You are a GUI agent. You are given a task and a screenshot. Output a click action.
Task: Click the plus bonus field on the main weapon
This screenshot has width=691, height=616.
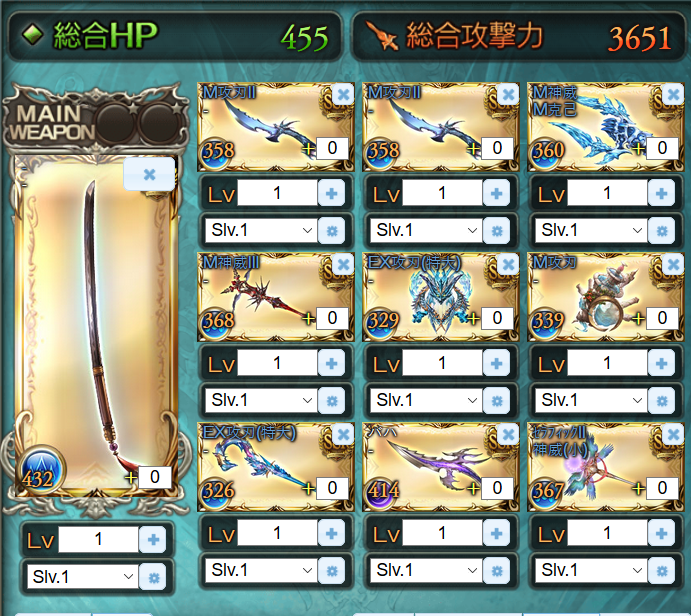coord(155,477)
